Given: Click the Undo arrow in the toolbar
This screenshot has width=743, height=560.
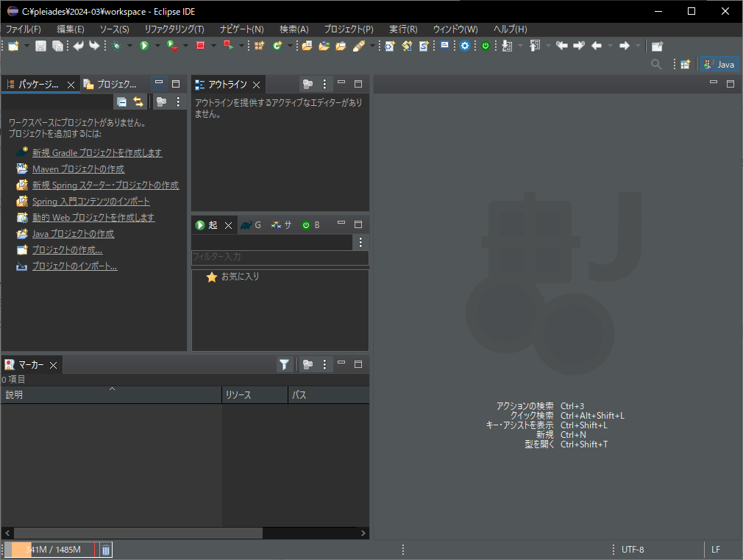Looking at the screenshot, I should click(x=78, y=46).
